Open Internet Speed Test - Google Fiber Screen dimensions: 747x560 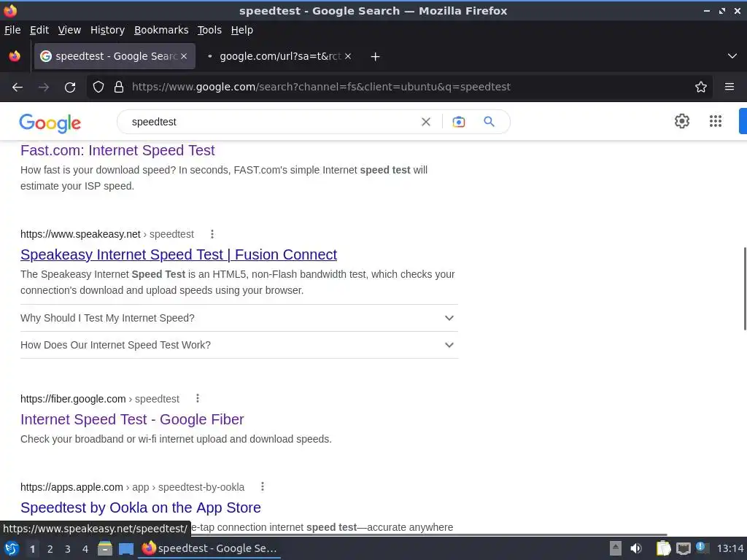[132, 419]
